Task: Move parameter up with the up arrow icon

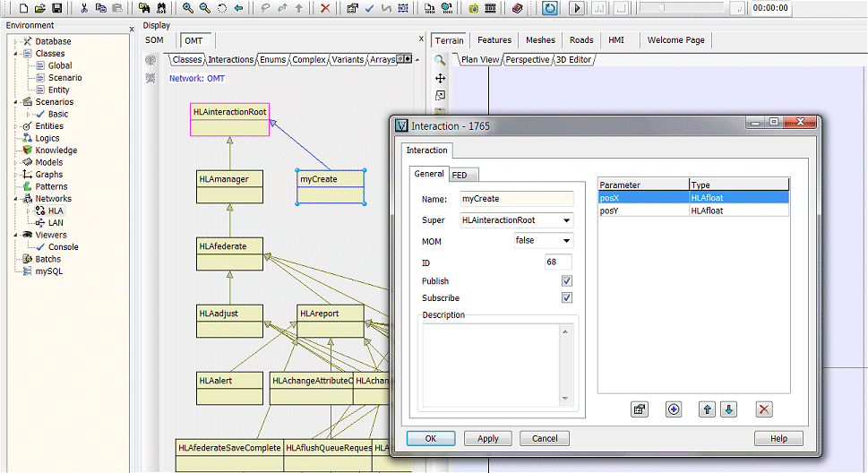Action: pos(708,409)
